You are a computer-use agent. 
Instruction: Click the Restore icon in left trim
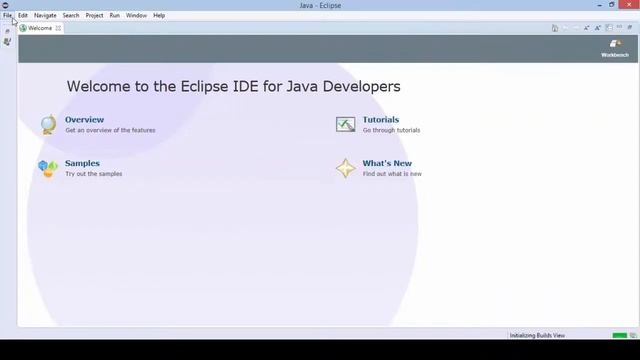point(7,31)
